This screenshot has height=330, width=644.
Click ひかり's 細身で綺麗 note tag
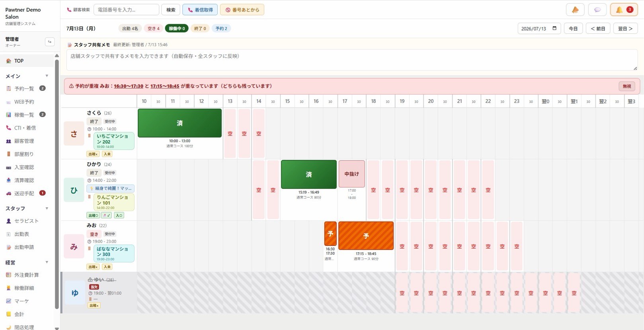tap(111, 188)
